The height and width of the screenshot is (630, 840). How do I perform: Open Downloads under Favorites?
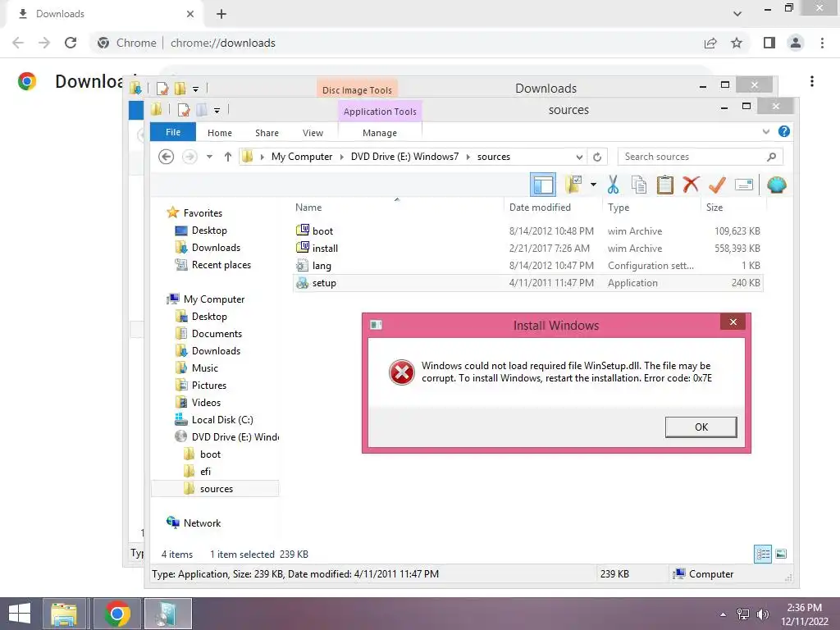coord(216,248)
